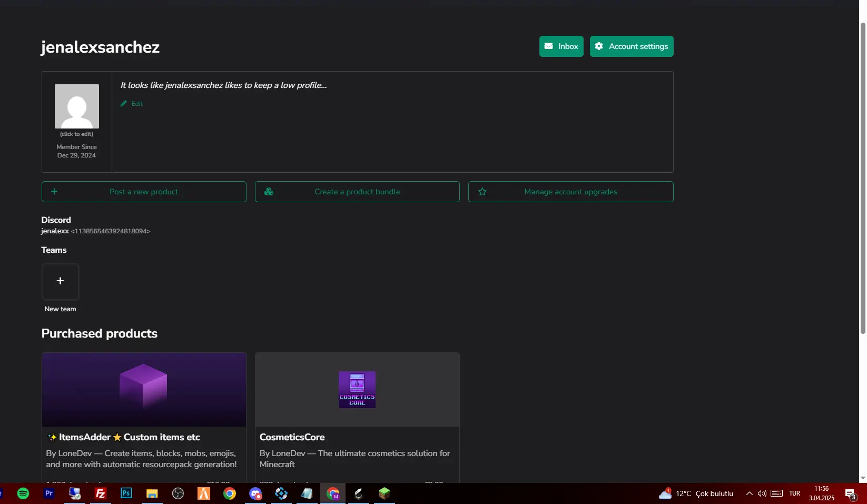This screenshot has width=867, height=504.
Task: Show hidden system tray icons
Action: click(x=749, y=493)
